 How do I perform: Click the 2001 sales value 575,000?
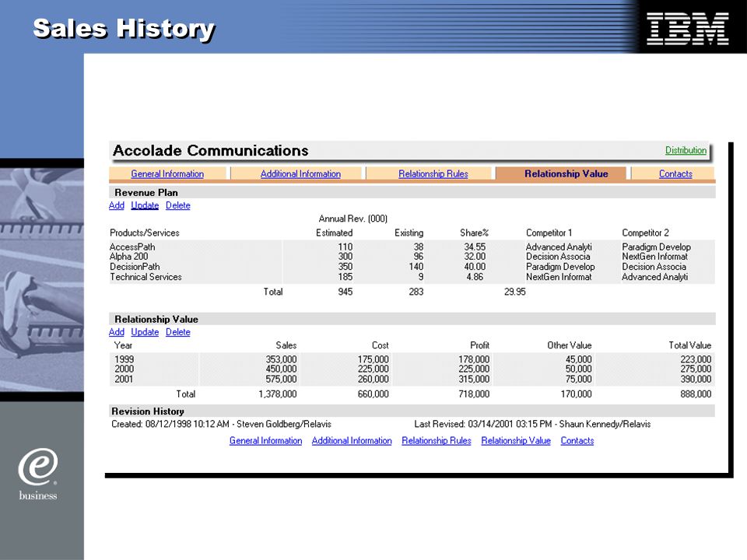[281, 379]
